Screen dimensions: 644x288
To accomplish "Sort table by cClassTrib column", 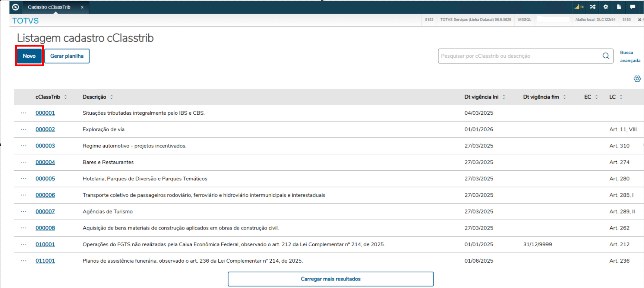I will pos(66,97).
